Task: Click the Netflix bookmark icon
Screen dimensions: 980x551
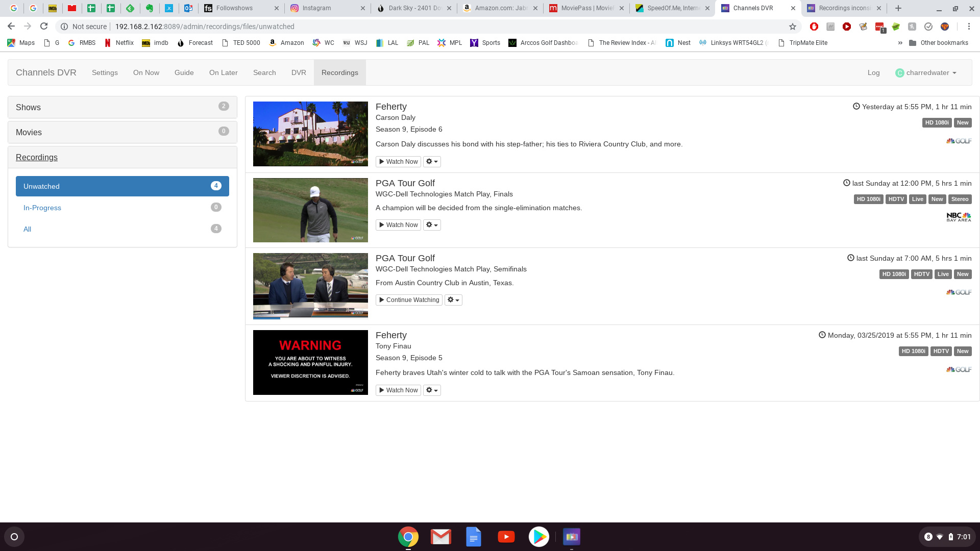Action: click(x=108, y=43)
